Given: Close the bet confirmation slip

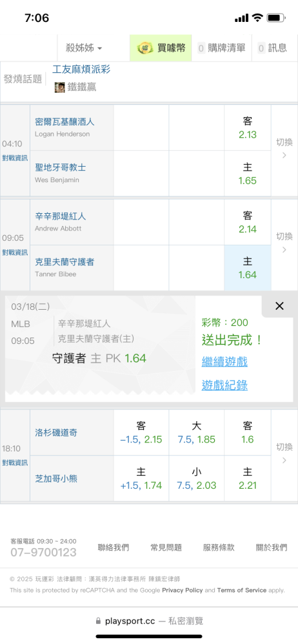Looking at the screenshot, I should [x=279, y=306].
